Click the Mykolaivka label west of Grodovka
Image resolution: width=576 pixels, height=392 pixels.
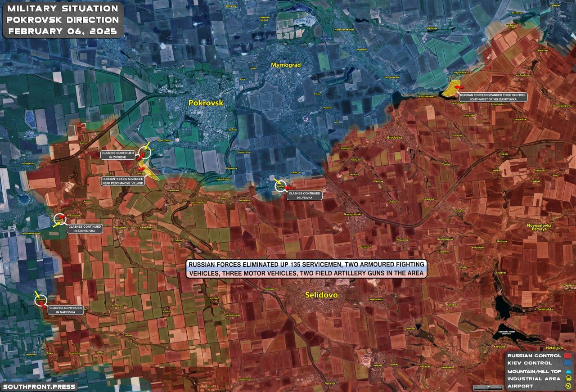click(x=346, y=148)
